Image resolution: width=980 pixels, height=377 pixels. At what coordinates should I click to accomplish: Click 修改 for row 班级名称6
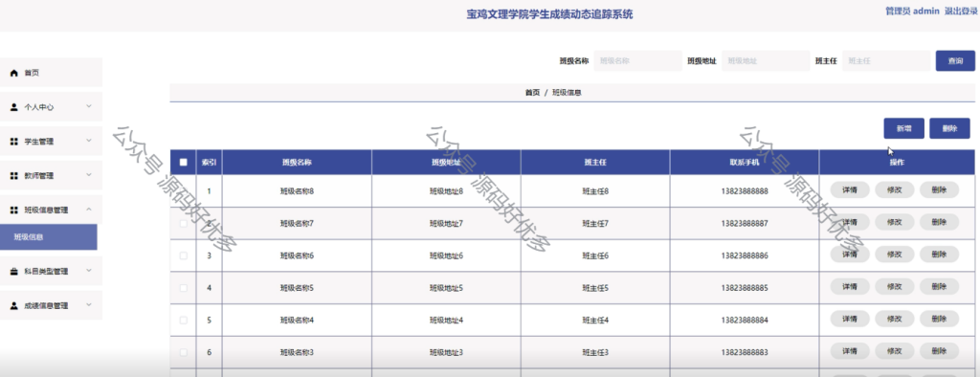point(895,255)
